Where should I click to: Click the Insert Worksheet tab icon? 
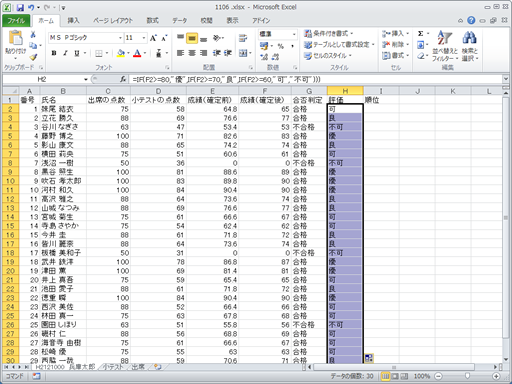[x=157, y=367]
